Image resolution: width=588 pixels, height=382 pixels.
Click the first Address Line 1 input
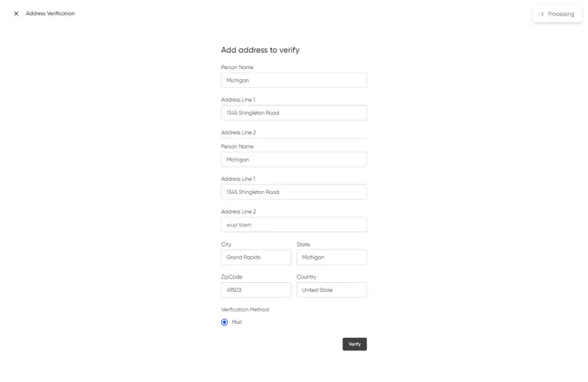293,112
